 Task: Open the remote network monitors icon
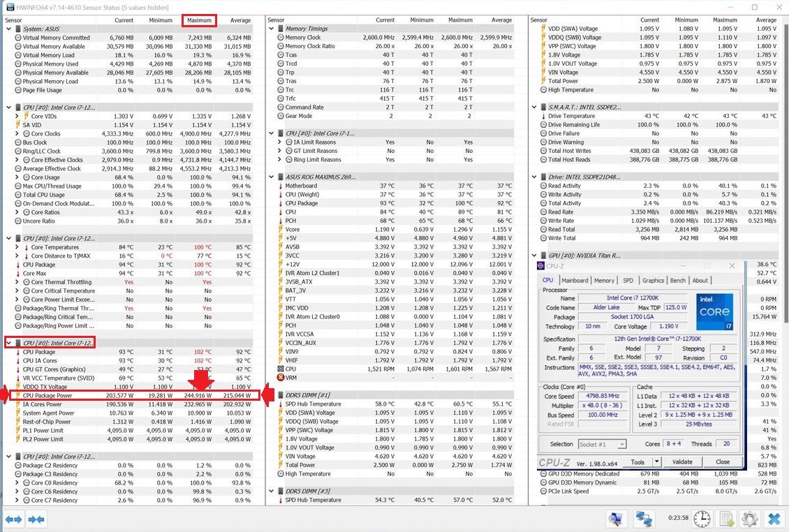[x=644, y=519]
